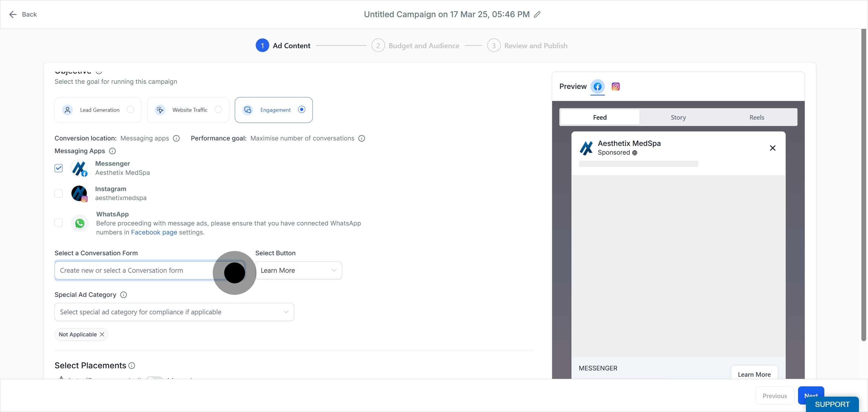Click the campaign title text
The image size is (868, 412).
(x=446, y=14)
